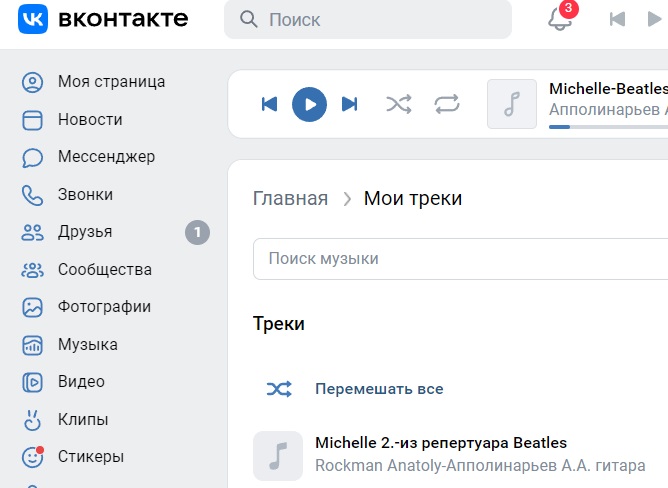Click the VK logo icon

(x=33, y=19)
